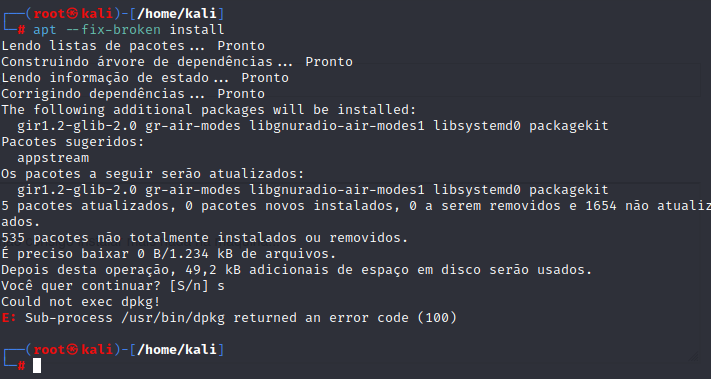Click the red root username in top prompt
This screenshot has height=379, width=711.
pos(49,14)
